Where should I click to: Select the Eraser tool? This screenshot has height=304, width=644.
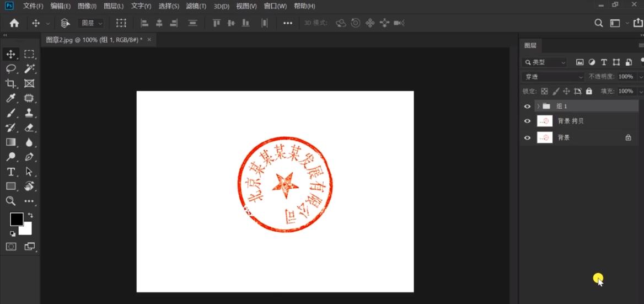tap(29, 128)
